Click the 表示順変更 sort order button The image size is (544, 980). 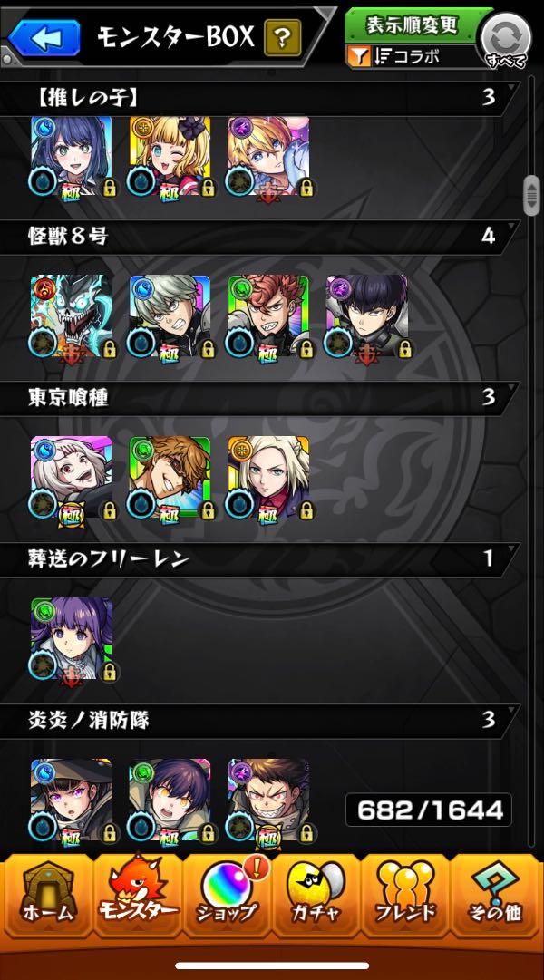tap(413, 26)
